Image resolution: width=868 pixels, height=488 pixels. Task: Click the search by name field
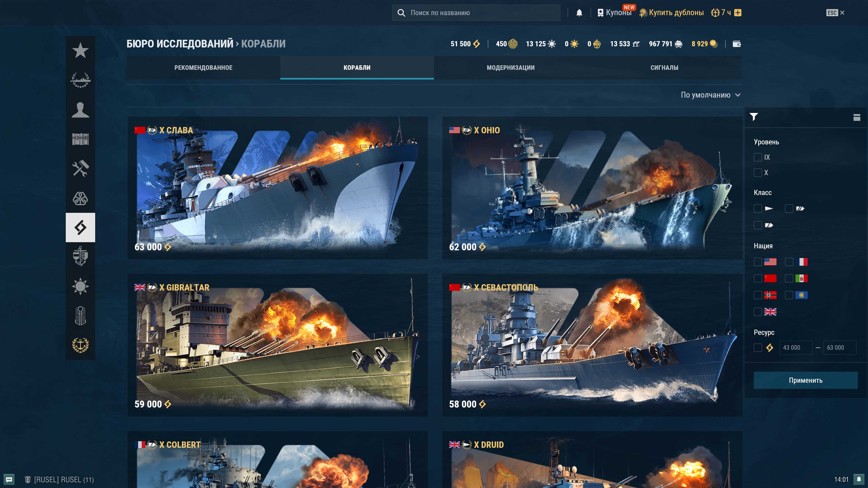click(x=476, y=13)
